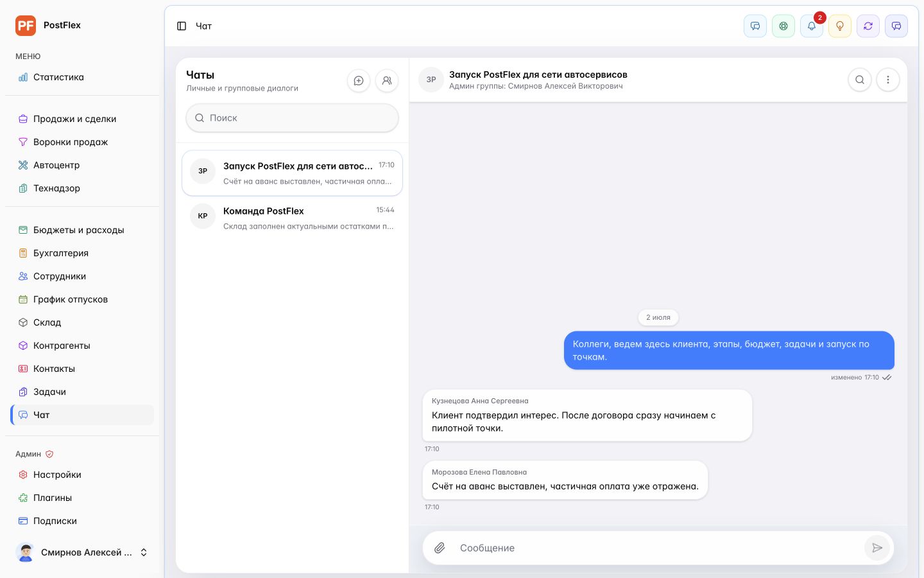Click the wrench icon beside Автоцентр
924x578 pixels.
[23, 165]
